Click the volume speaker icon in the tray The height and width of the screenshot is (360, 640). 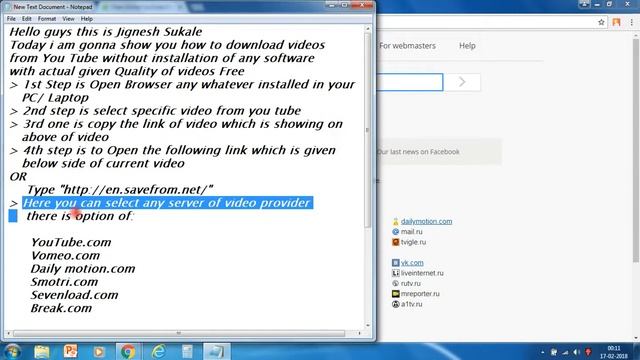point(576,352)
